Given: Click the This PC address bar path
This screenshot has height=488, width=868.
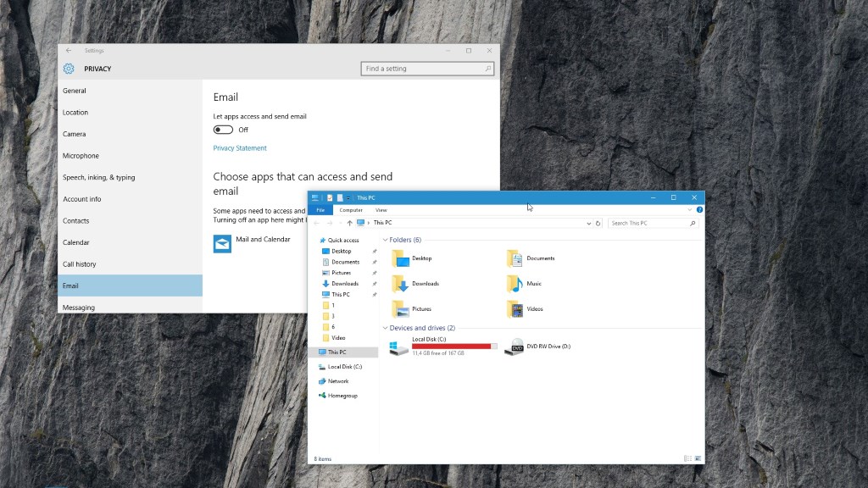Looking at the screenshot, I should 382,223.
